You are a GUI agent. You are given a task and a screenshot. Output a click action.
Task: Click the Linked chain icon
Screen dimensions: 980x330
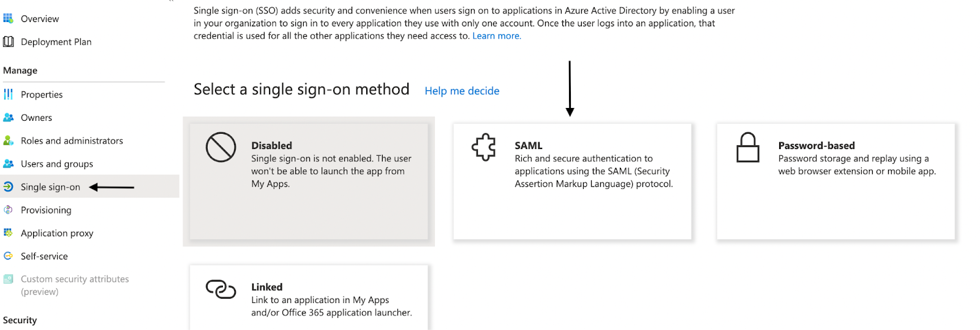coord(221,289)
